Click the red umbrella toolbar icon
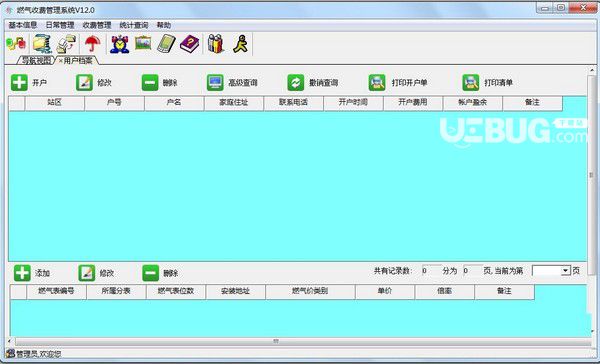Viewport: 600px width, 364px height. (92, 44)
